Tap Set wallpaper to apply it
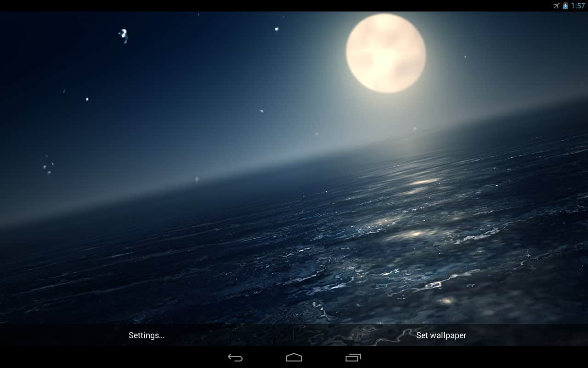 click(x=441, y=335)
